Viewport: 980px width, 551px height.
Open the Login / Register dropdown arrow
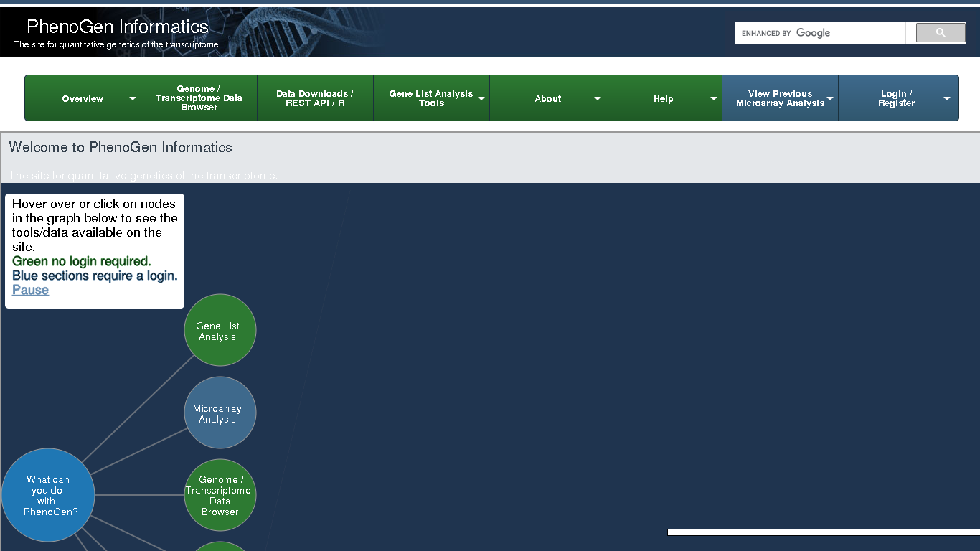pyautogui.click(x=946, y=99)
